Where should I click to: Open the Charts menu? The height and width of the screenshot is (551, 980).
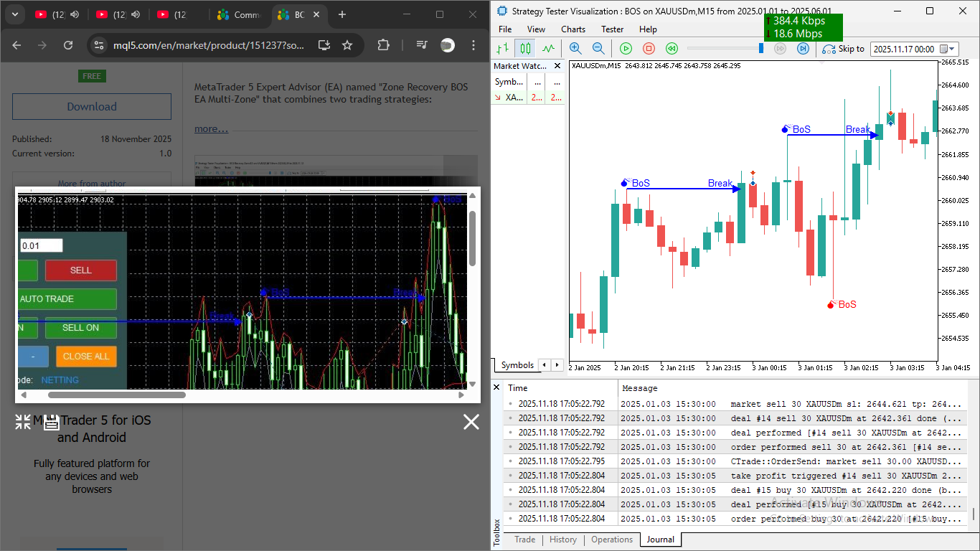pos(573,29)
